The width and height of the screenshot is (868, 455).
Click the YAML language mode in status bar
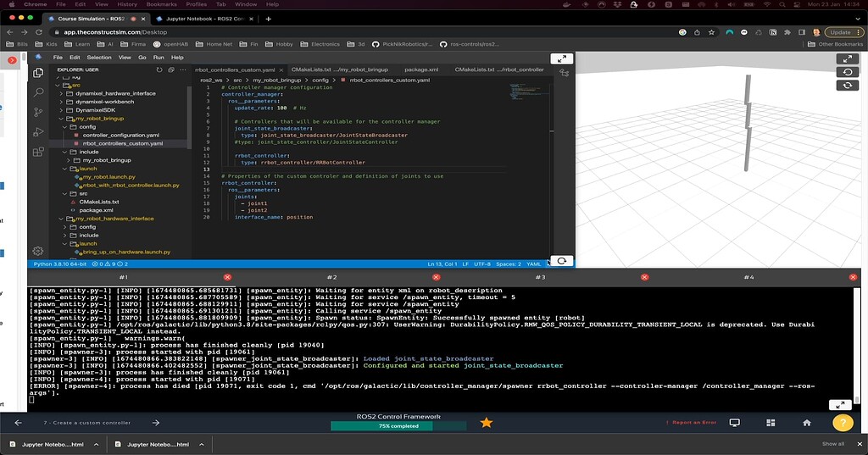click(534, 264)
